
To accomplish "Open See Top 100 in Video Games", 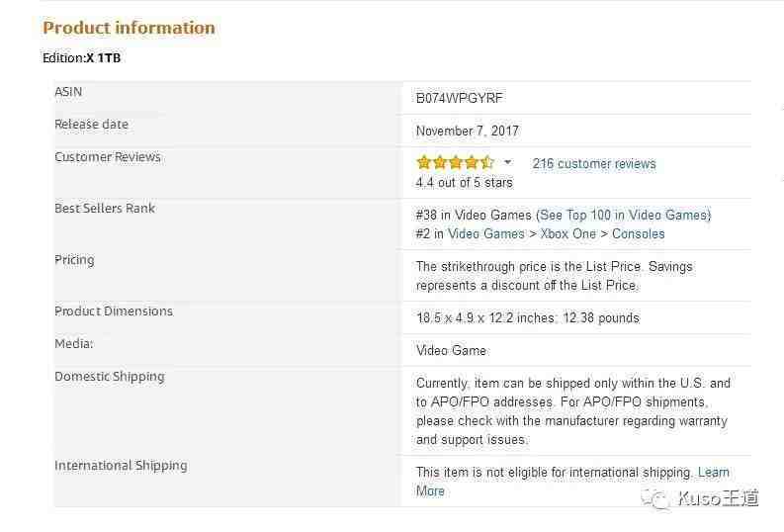I will tap(625, 215).
